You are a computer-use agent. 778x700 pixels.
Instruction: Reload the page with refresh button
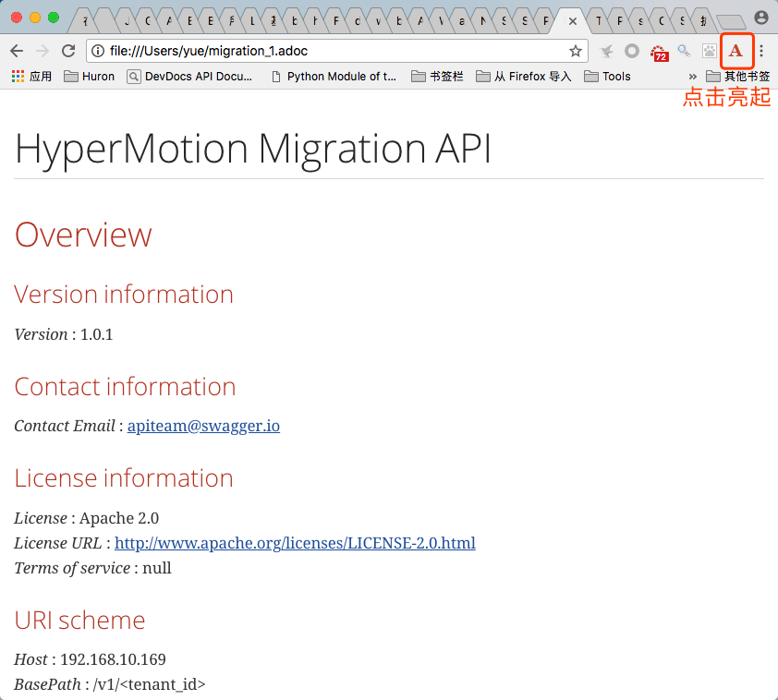[x=68, y=51]
